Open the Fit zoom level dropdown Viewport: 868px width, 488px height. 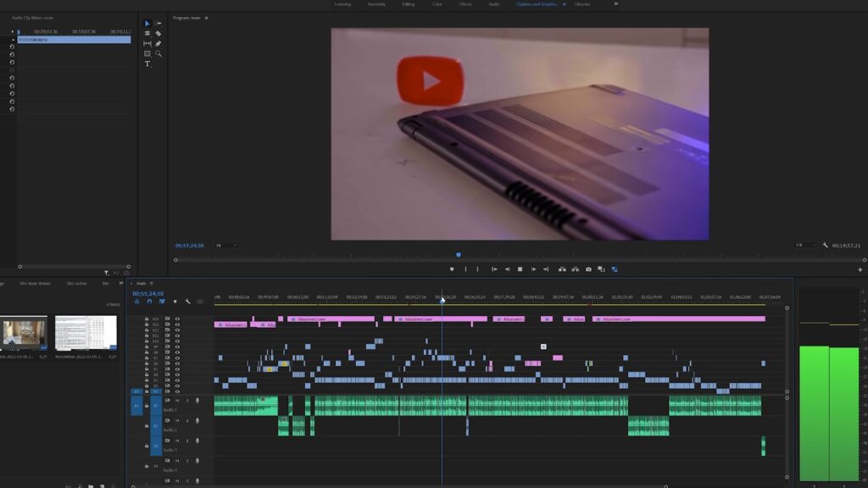225,246
